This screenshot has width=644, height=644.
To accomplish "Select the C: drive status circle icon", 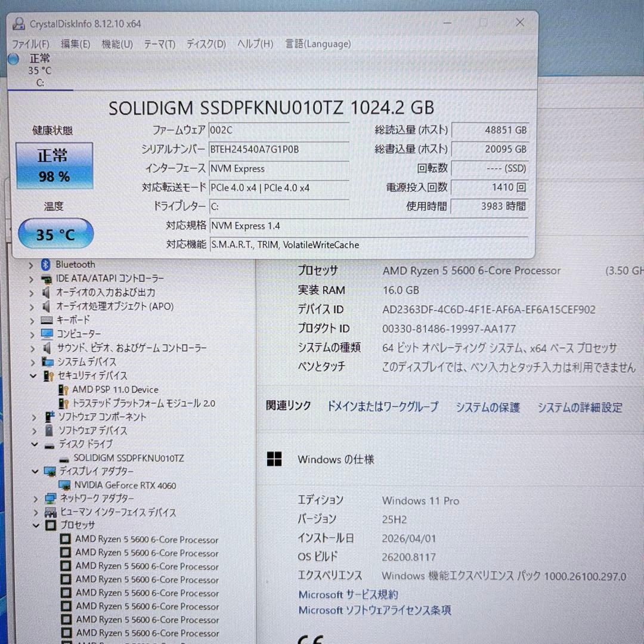I will click(x=14, y=60).
